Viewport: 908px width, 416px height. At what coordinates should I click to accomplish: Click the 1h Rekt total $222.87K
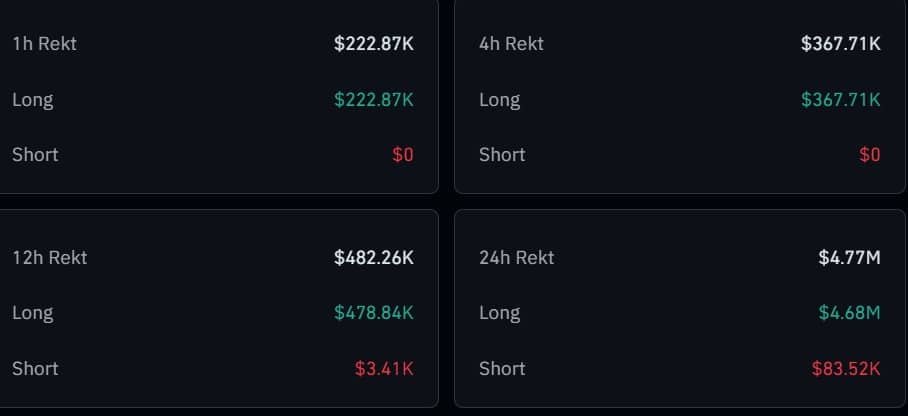pos(374,43)
